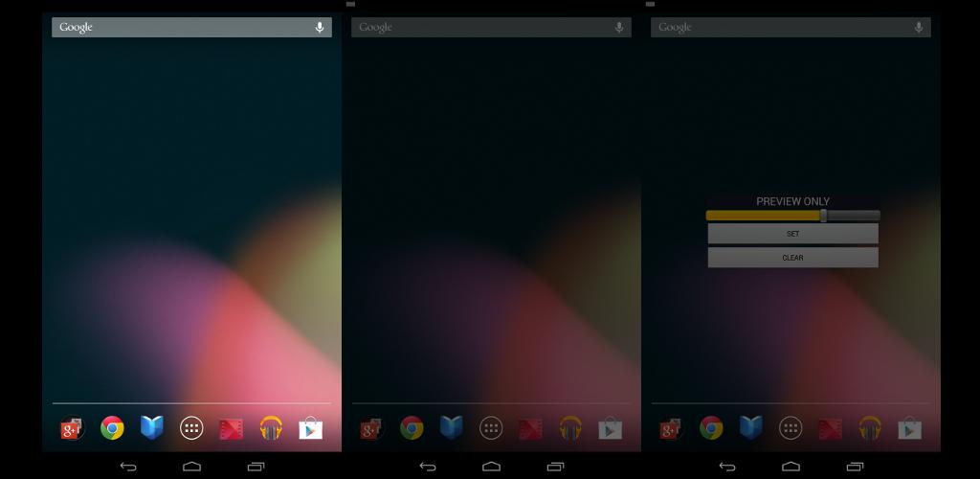This screenshot has width=980, height=479.
Task: Tap Back button on right screen
Action: [x=727, y=467]
